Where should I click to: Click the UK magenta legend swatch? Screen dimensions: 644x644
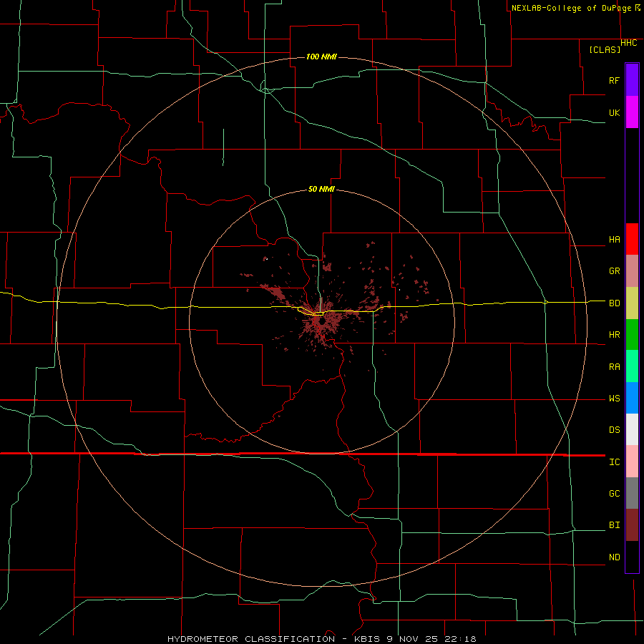[x=632, y=112]
